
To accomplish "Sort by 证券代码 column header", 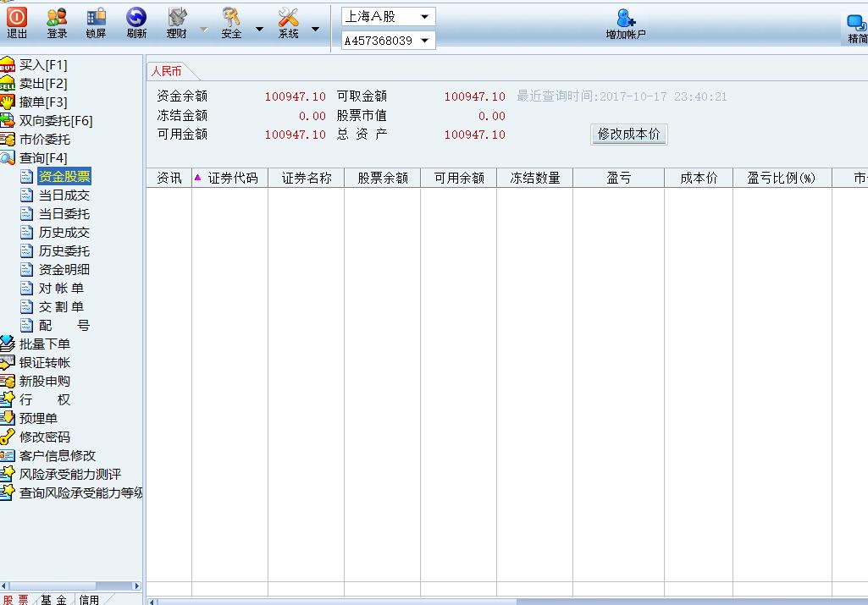I will click(229, 178).
